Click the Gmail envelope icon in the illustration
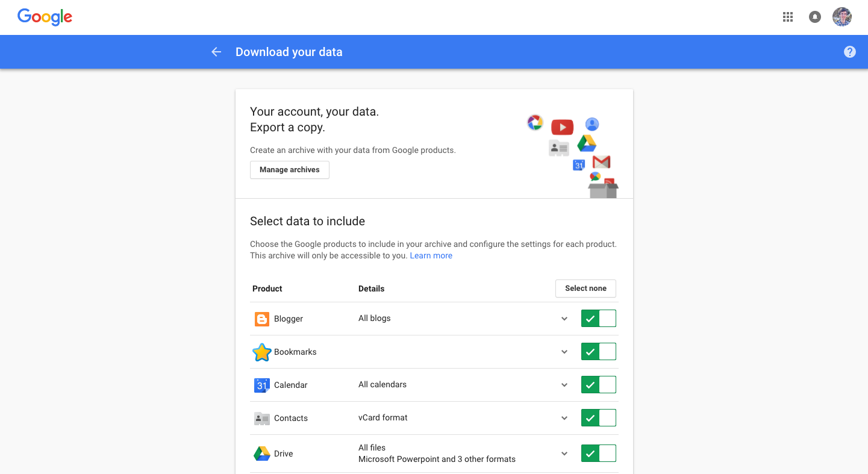Image resolution: width=868 pixels, height=474 pixels. point(601,161)
